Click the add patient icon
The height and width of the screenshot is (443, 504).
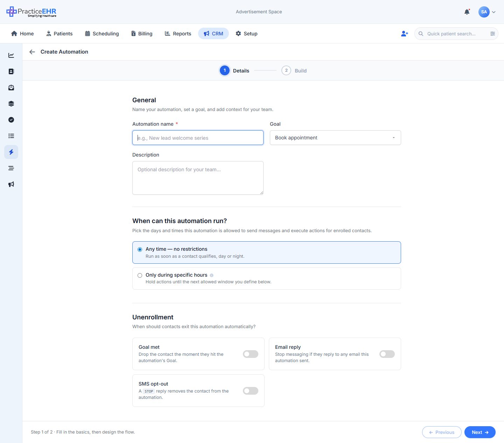click(405, 34)
